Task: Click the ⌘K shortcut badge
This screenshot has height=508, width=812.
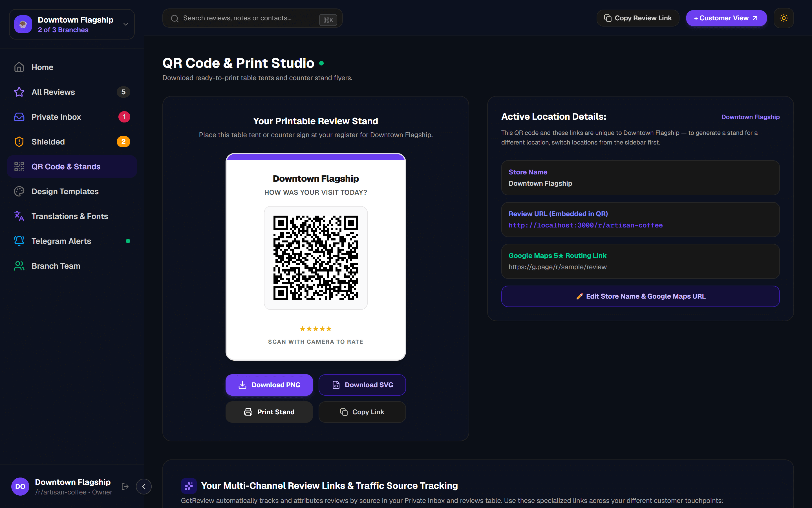Action: 328,20
